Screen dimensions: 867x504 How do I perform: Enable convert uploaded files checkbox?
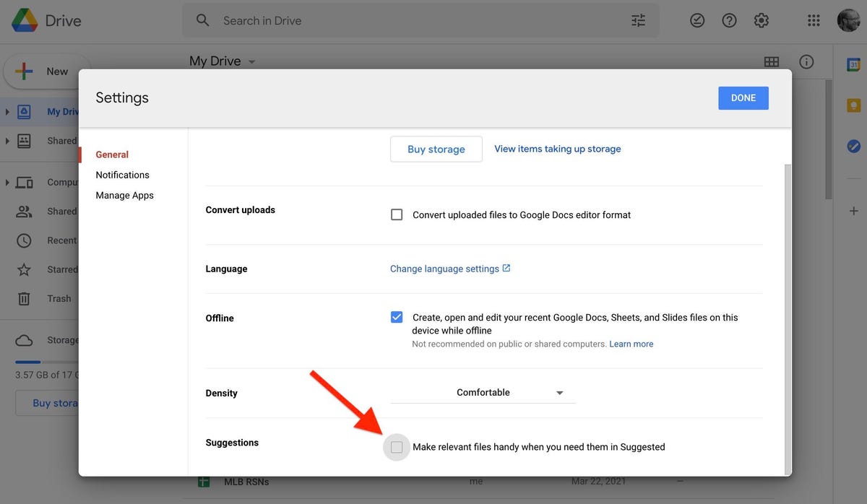(397, 214)
